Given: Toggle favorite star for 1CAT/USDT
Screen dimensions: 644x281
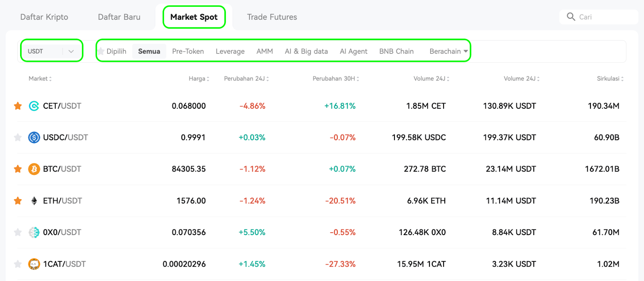Looking at the screenshot, I should [x=18, y=264].
